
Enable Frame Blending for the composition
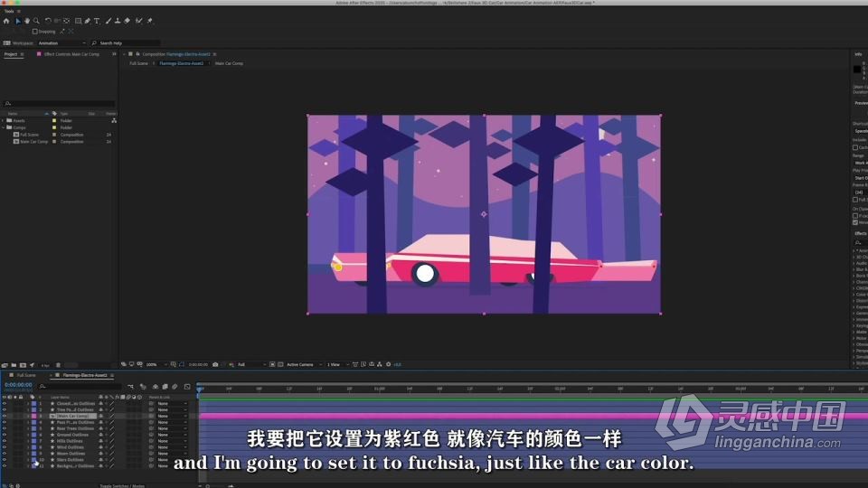click(x=165, y=387)
